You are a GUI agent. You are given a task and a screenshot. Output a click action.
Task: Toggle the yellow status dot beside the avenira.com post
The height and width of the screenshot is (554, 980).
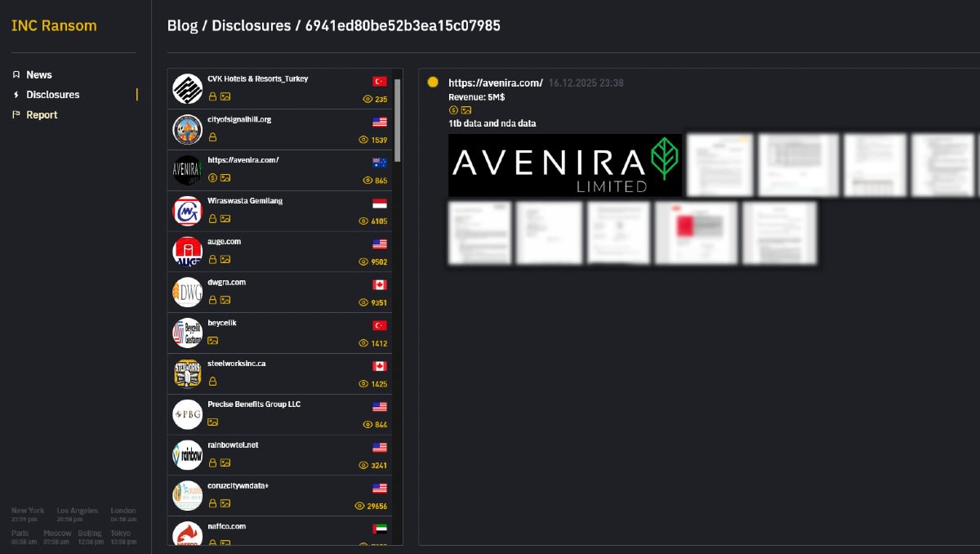click(x=432, y=82)
